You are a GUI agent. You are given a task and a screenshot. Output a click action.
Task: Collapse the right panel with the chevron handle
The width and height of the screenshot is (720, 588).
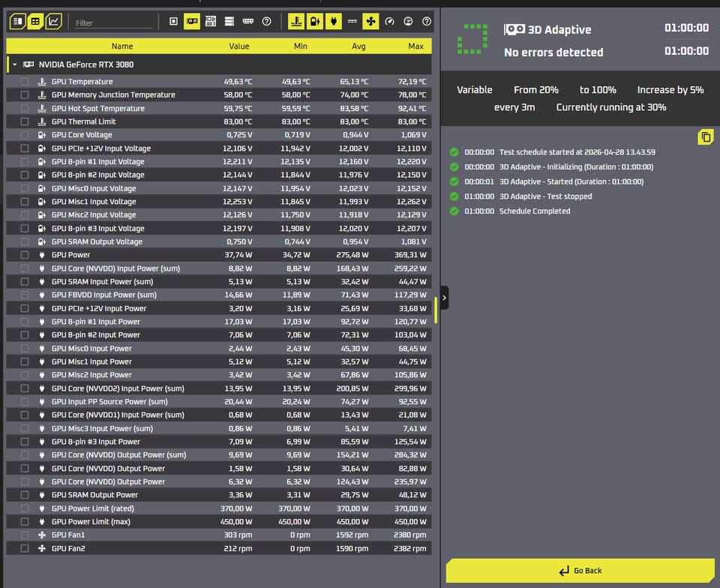[x=444, y=298]
